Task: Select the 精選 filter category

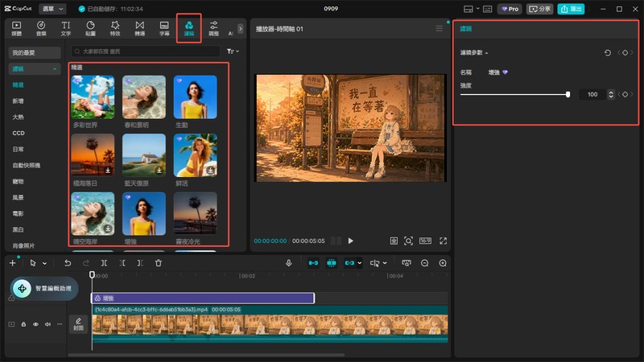Action: click(x=18, y=85)
